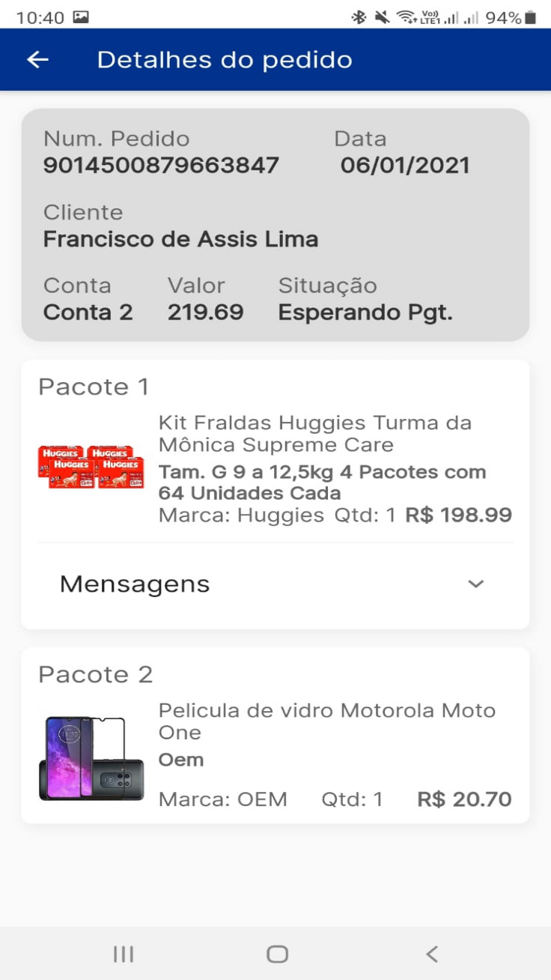This screenshot has width=551, height=980.
Task: Open the Mensagens section
Action: click(135, 584)
